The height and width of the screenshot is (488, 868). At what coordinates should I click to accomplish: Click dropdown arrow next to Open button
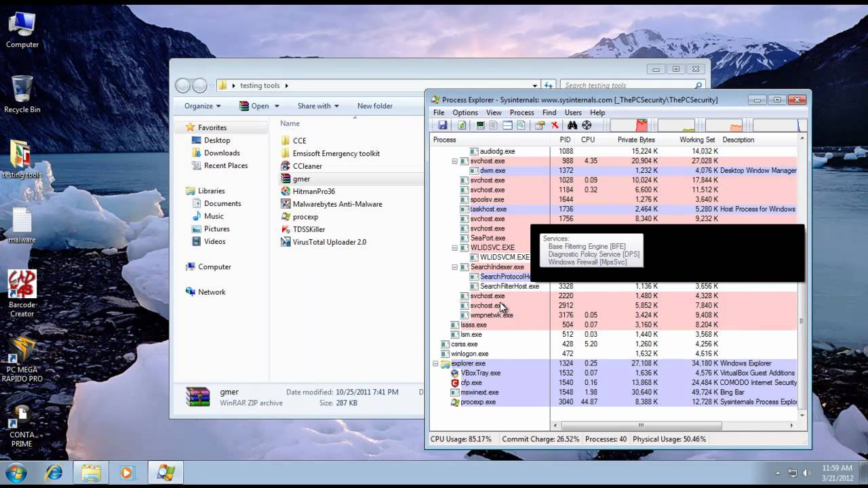(x=276, y=106)
